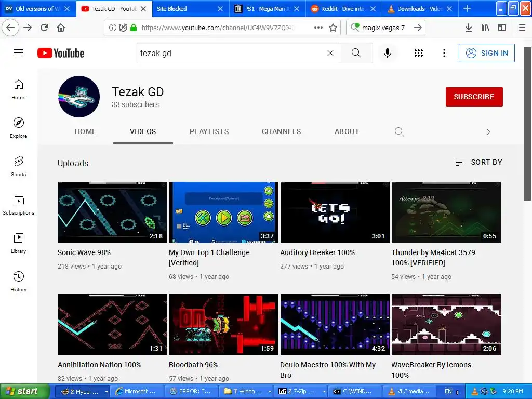
Task: Clear the search text with X
Action: click(x=330, y=53)
